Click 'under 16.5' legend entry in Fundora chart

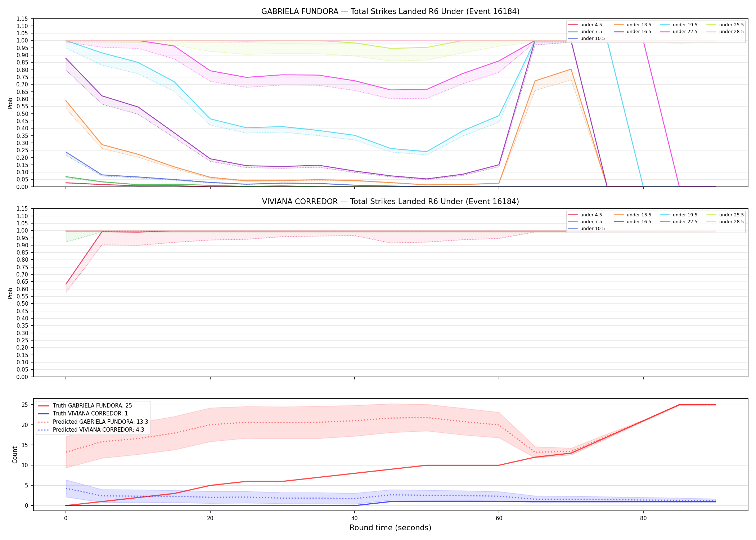633,32
